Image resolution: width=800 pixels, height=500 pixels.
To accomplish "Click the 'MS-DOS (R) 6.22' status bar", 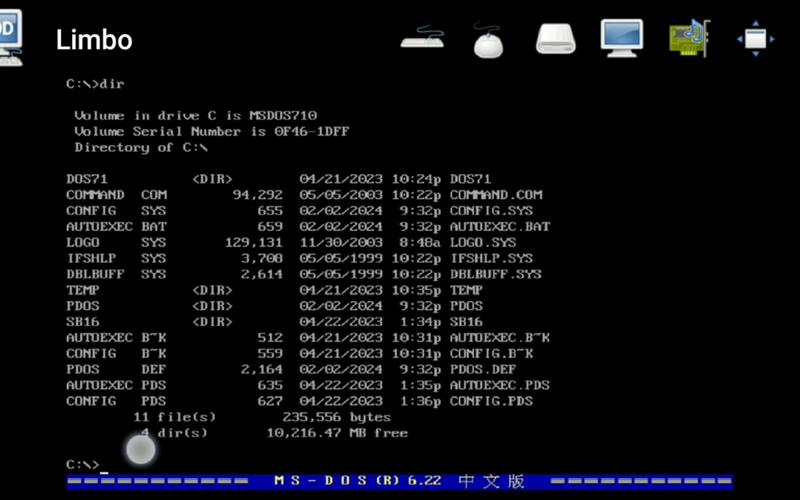I will coord(399,481).
